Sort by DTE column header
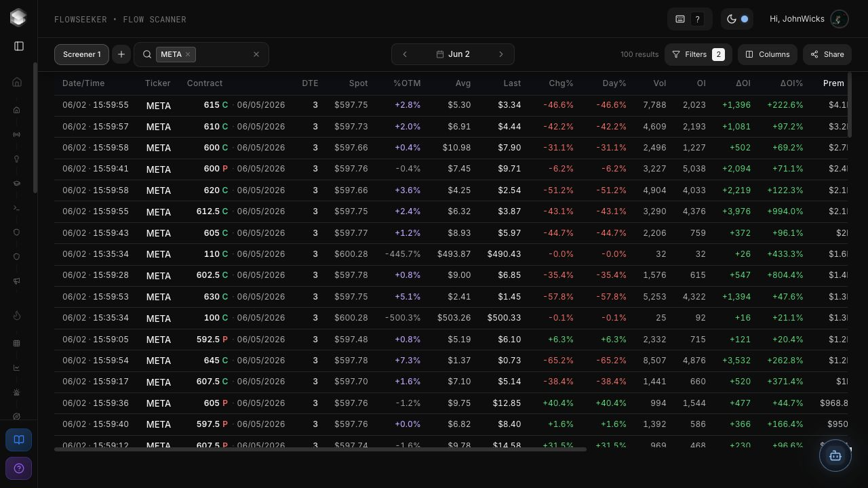This screenshot has height=488, width=868. [310, 83]
